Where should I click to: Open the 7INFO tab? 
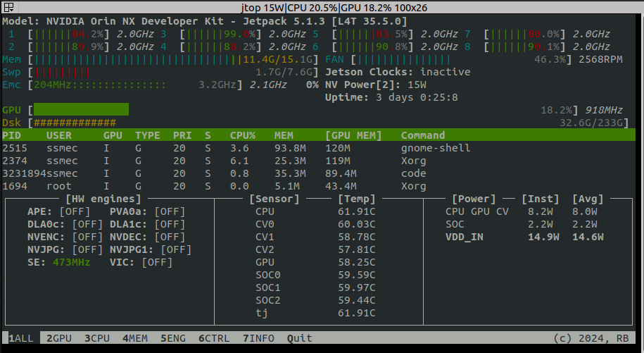point(258,338)
